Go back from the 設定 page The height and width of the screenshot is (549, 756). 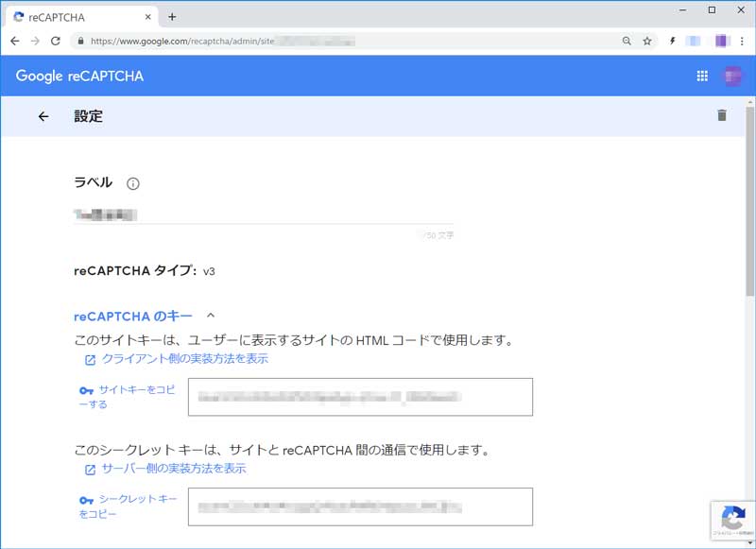coord(43,116)
